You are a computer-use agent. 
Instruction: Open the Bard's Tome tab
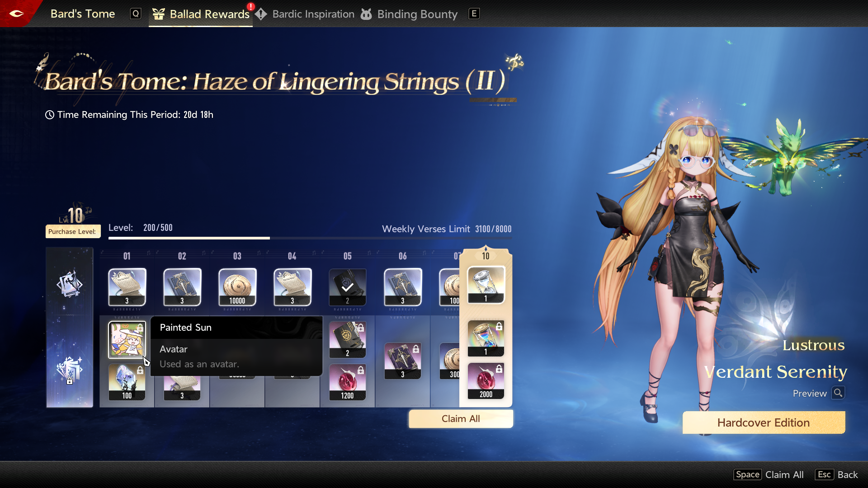pyautogui.click(x=83, y=14)
